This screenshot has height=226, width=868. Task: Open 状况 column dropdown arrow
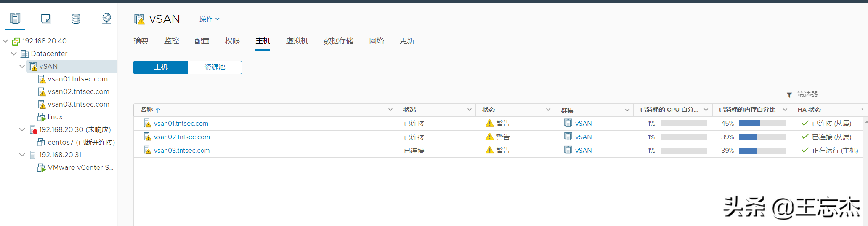tap(469, 110)
